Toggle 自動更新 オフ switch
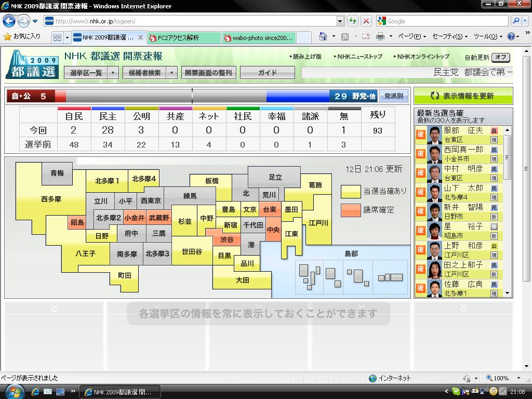The height and width of the screenshot is (399, 532). click(x=501, y=57)
